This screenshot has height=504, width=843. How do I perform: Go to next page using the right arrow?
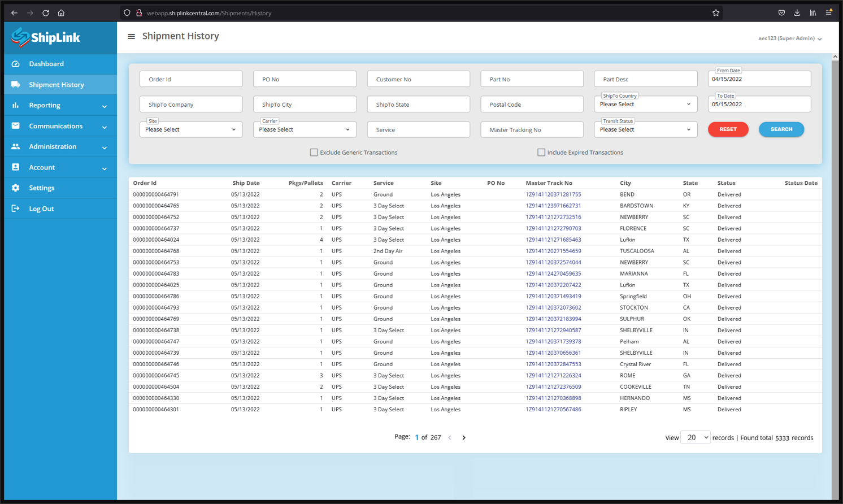[464, 437]
